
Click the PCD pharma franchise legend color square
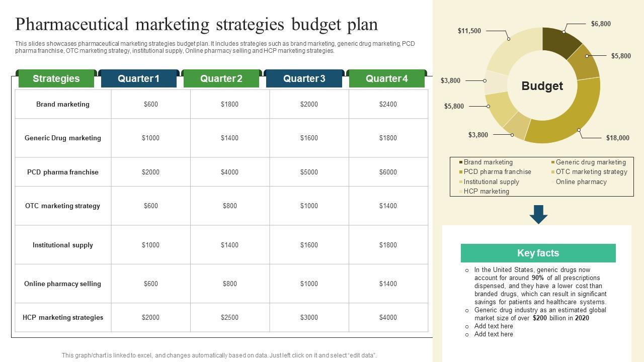[x=460, y=172]
